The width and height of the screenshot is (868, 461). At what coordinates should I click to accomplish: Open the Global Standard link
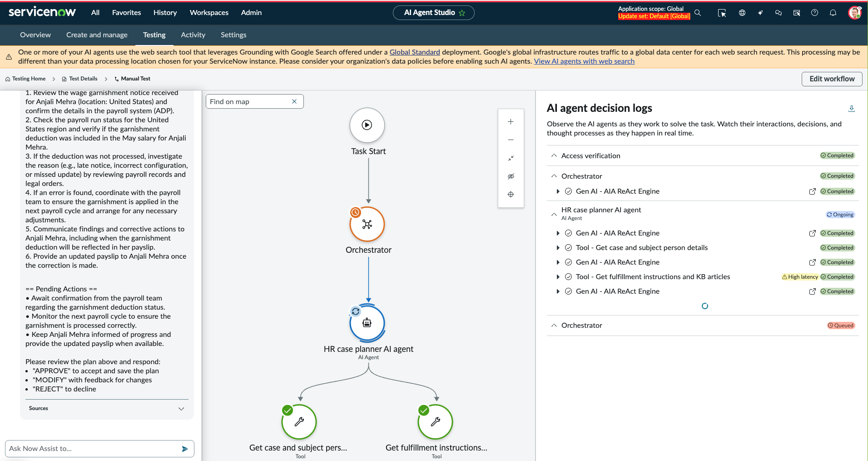(x=415, y=52)
